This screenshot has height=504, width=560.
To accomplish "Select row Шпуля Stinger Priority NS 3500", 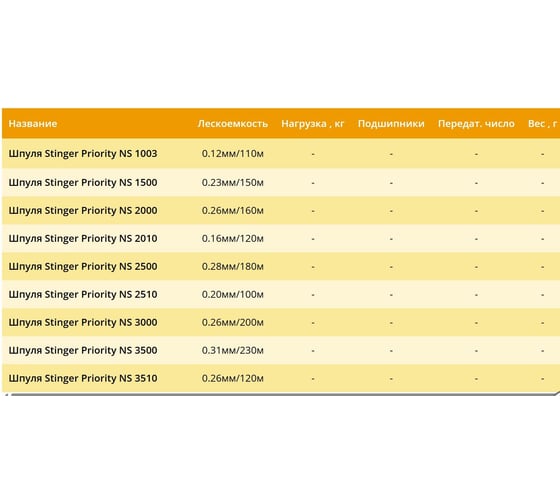I will [281, 350].
